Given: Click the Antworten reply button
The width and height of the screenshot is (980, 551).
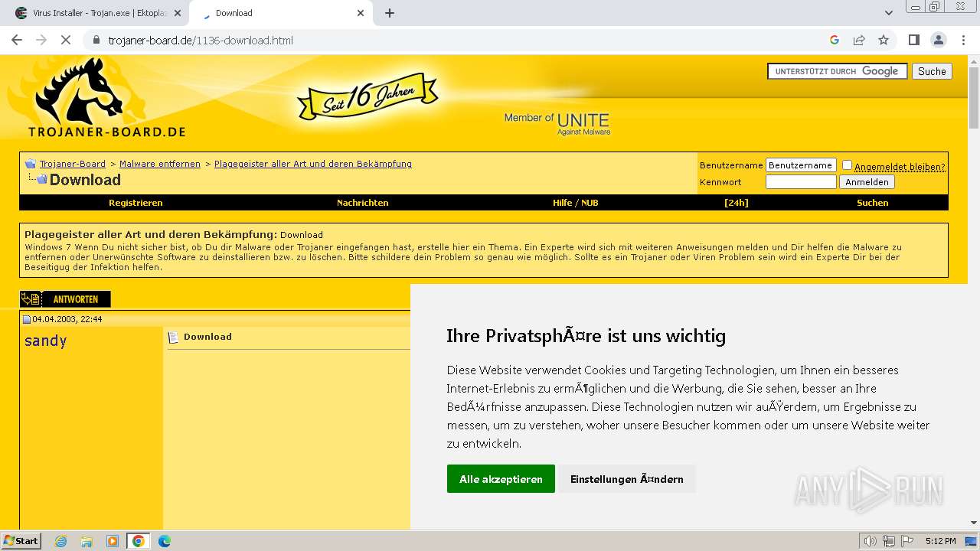Looking at the screenshot, I should tap(66, 299).
